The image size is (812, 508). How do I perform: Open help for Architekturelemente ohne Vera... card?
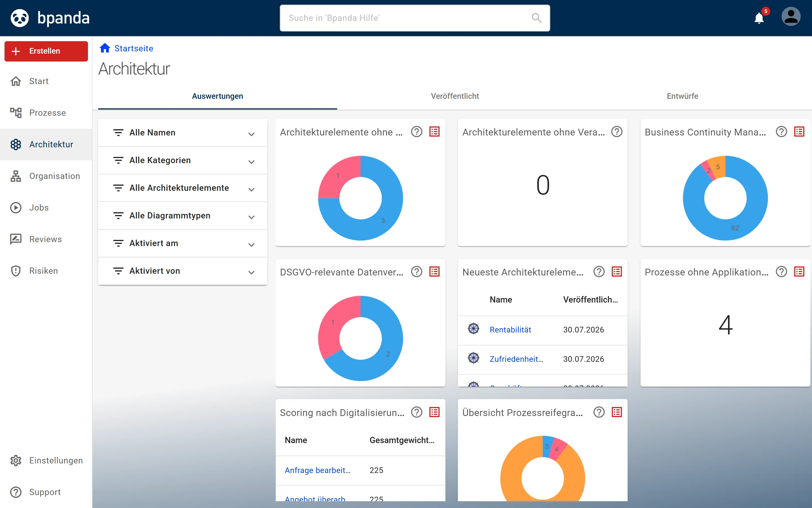point(617,132)
